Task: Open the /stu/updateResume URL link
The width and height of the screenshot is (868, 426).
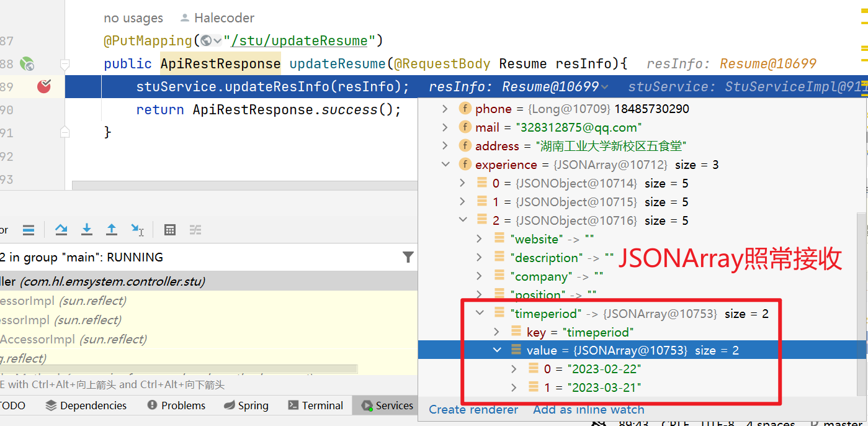Action: (300, 40)
